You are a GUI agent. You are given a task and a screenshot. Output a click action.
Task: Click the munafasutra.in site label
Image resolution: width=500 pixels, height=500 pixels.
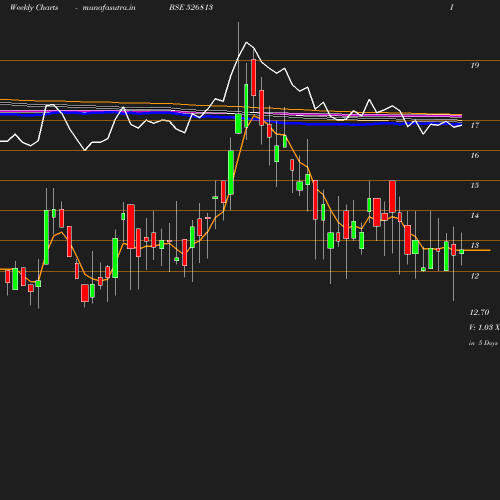109,7
